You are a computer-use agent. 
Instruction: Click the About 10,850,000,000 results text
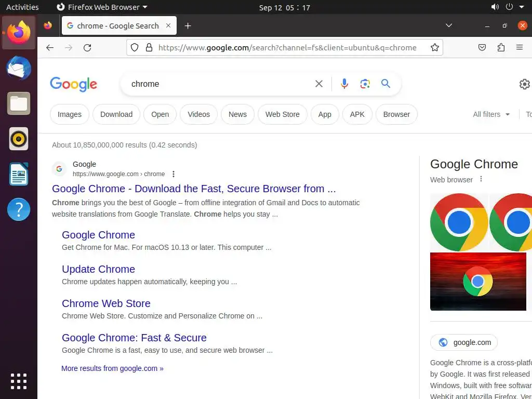click(x=125, y=145)
